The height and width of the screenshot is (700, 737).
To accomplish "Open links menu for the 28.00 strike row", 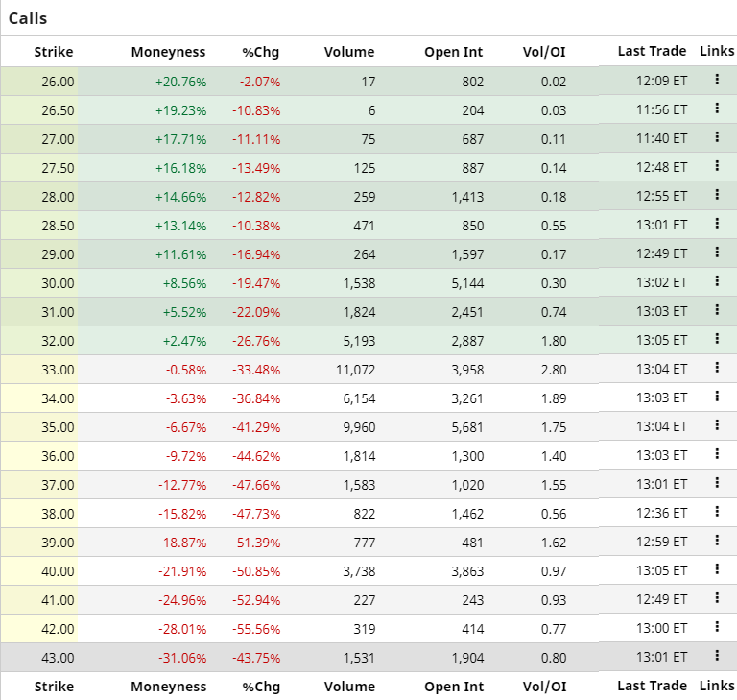I will [717, 194].
